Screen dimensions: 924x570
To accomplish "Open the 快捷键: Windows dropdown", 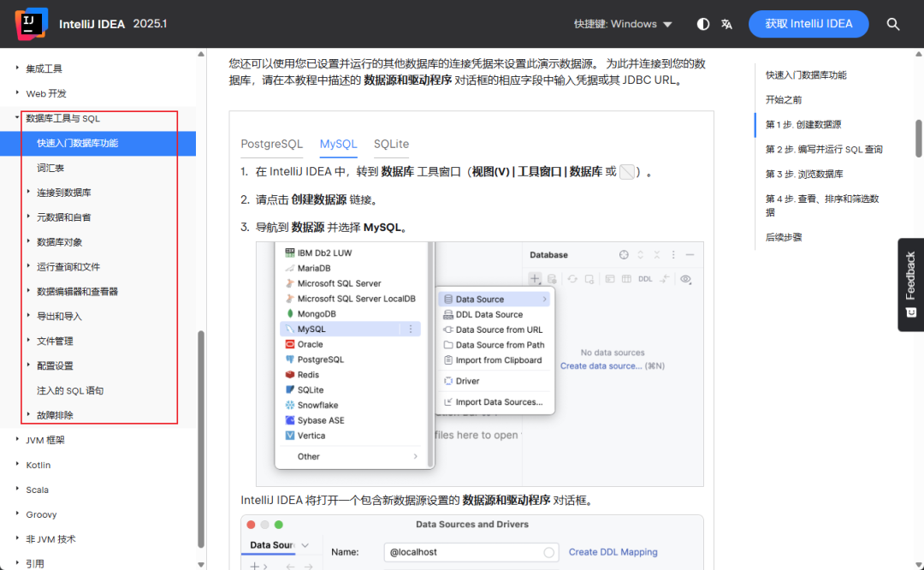I will [623, 24].
